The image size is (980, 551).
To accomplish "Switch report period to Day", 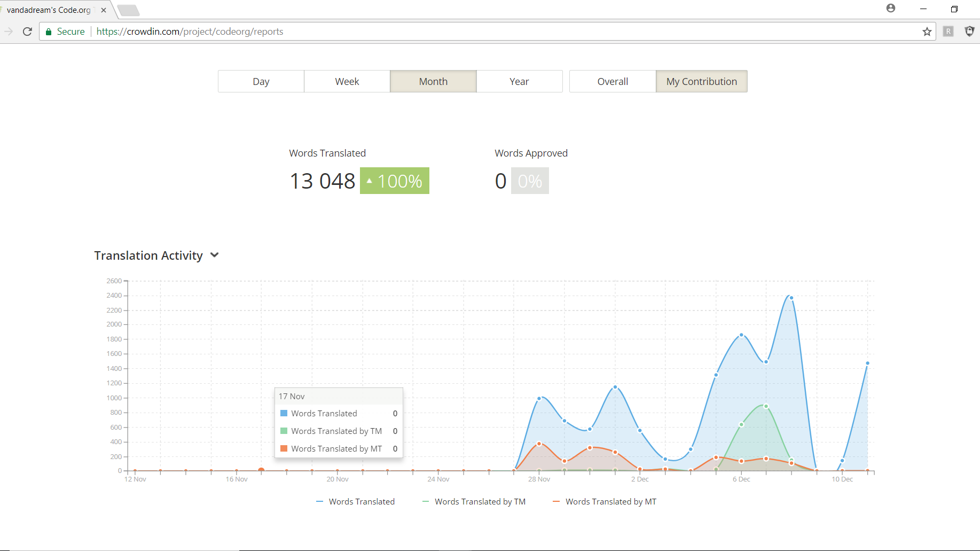I will coord(261,81).
